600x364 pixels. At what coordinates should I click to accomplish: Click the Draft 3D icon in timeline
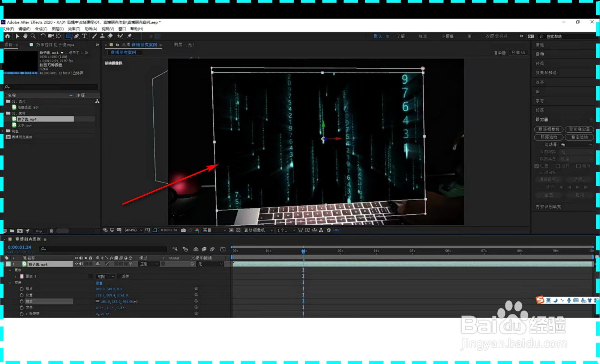(185, 249)
